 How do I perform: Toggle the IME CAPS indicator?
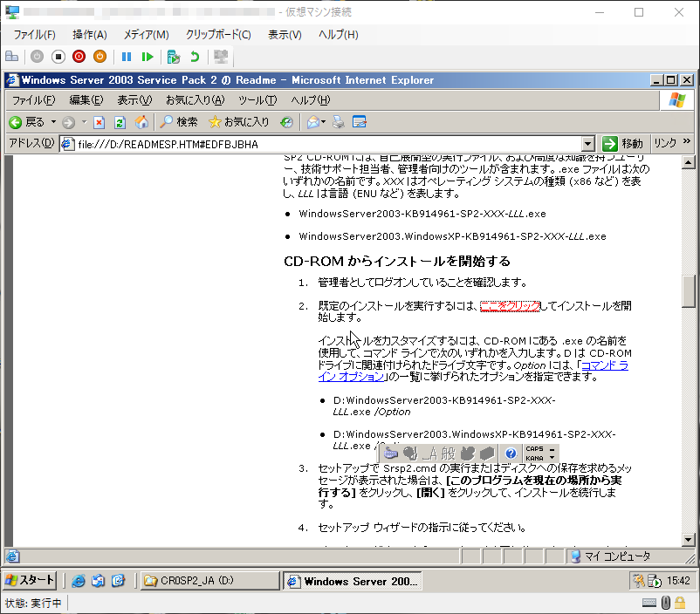[534, 449]
